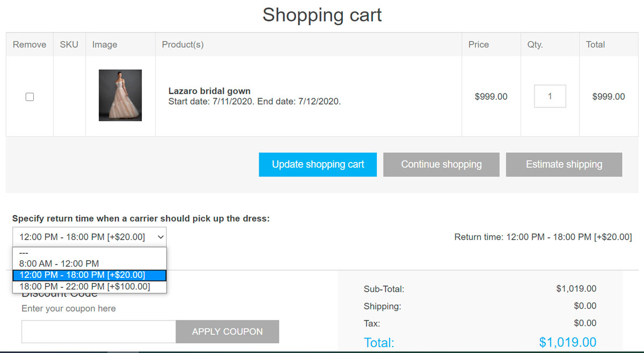Click the Update shopping cart button

pos(318,164)
